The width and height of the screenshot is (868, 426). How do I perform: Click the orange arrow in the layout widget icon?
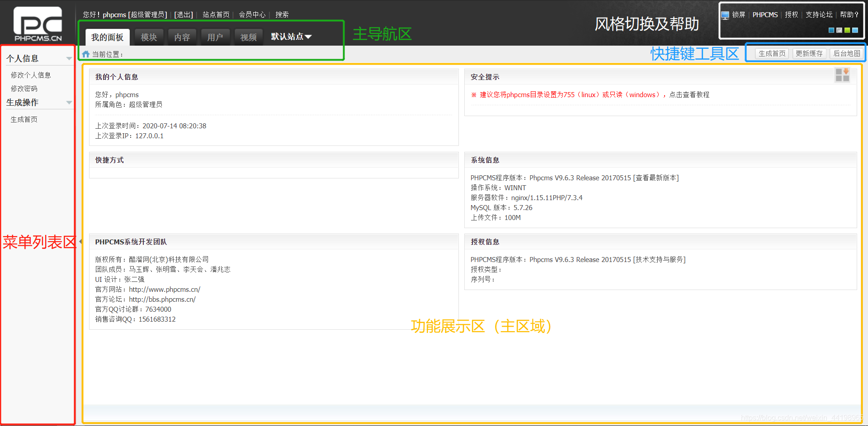point(846,72)
